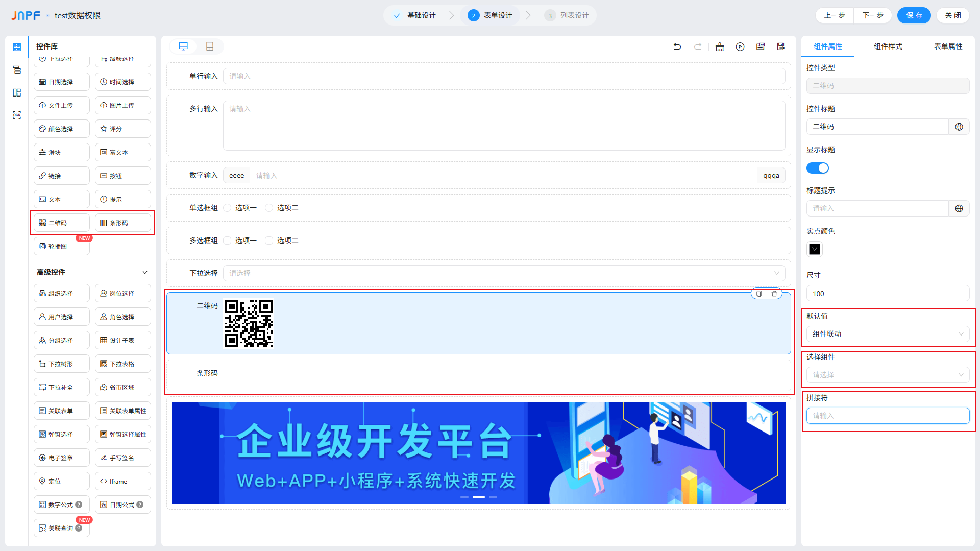Click the globe icon beside 控件标题
The width and height of the screenshot is (980, 551).
tap(960, 127)
